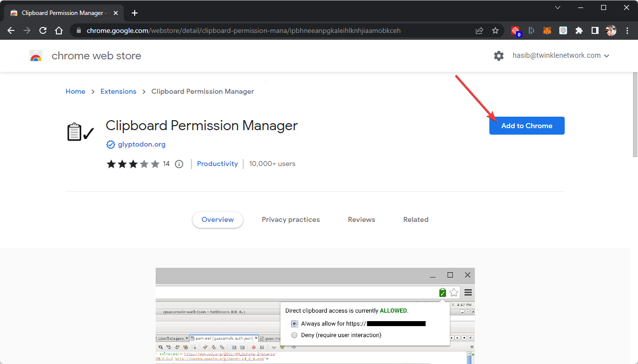Click the share page icon in the address bar

pyautogui.click(x=479, y=30)
